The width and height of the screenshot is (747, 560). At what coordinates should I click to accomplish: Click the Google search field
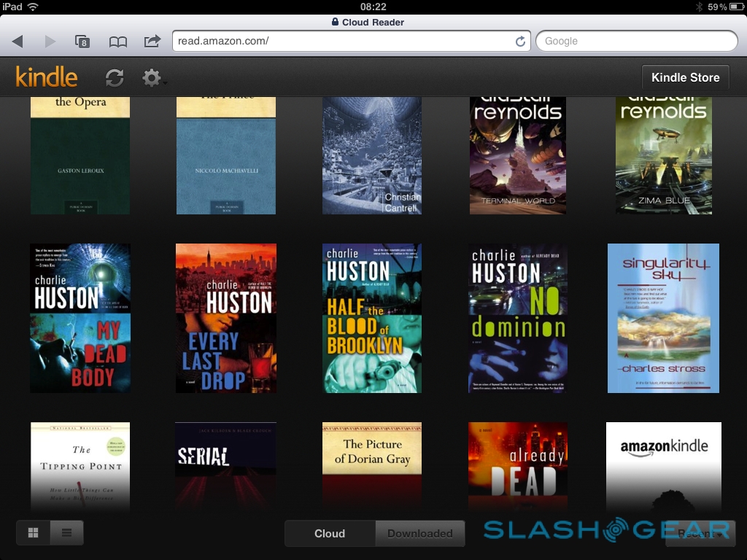click(637, 41)
